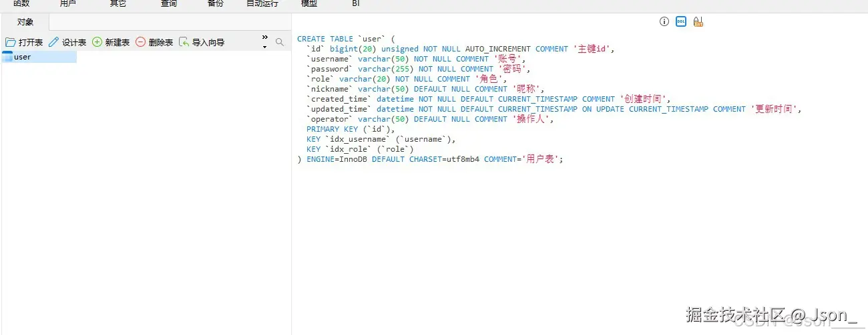This screenshot has width=868, height=335.
Task: Open the BI section in top bar
Action: [356, 3]
